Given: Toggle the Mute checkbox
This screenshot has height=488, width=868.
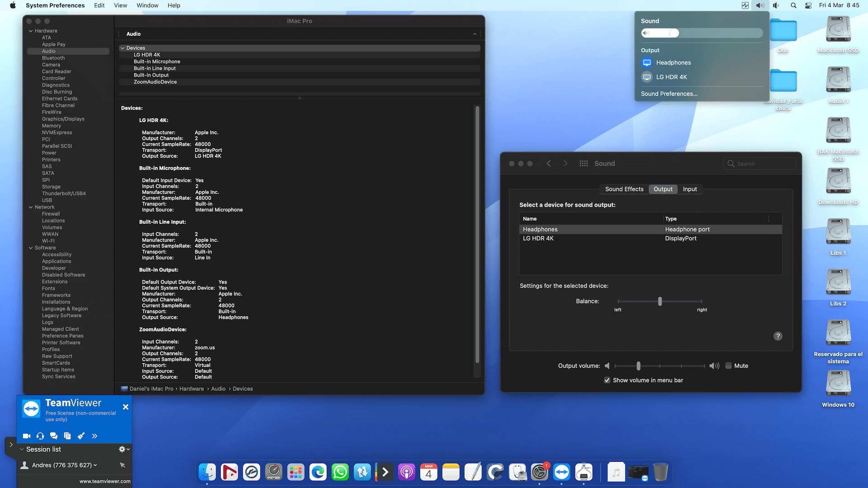Looking at the screenshot, I should click(729, 366).
